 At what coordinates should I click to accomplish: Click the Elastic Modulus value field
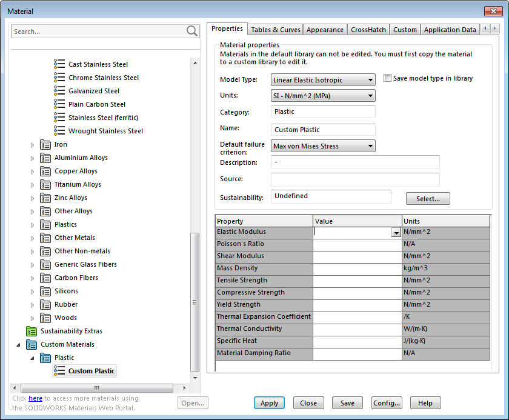tap(353, 232)
